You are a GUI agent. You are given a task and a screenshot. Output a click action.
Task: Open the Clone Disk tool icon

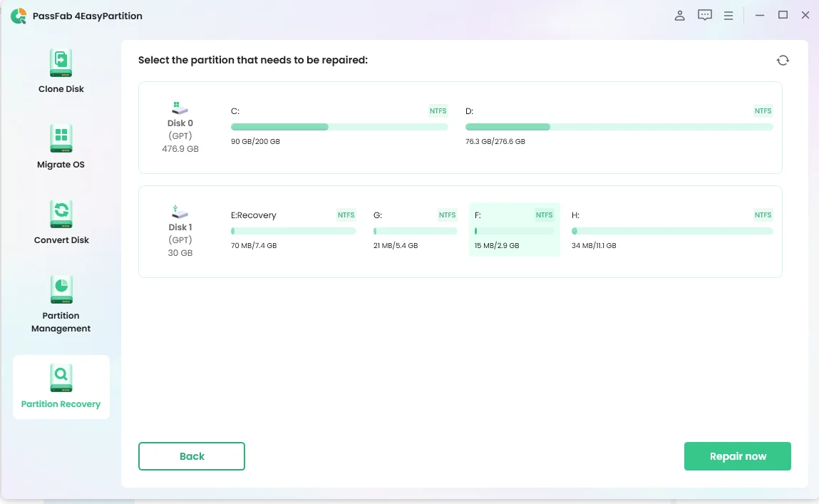click(x=61, y=63)
